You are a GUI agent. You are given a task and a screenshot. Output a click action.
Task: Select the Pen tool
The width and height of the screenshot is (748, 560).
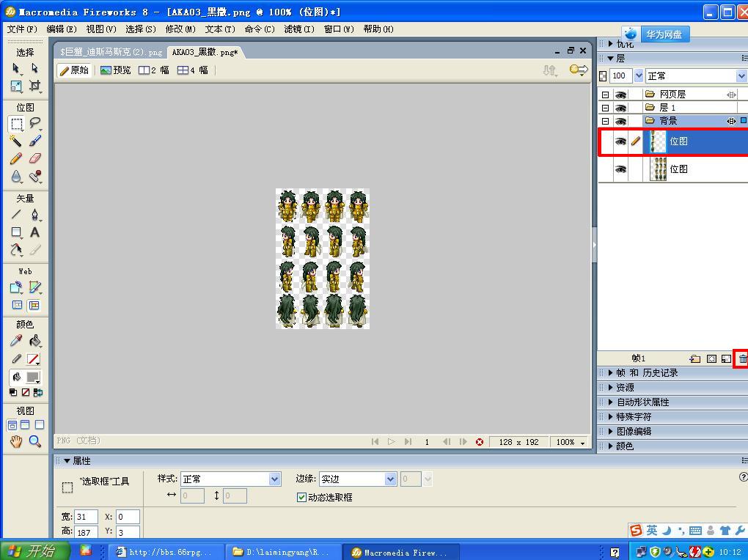pyautogui.click(x=34, y=215)
